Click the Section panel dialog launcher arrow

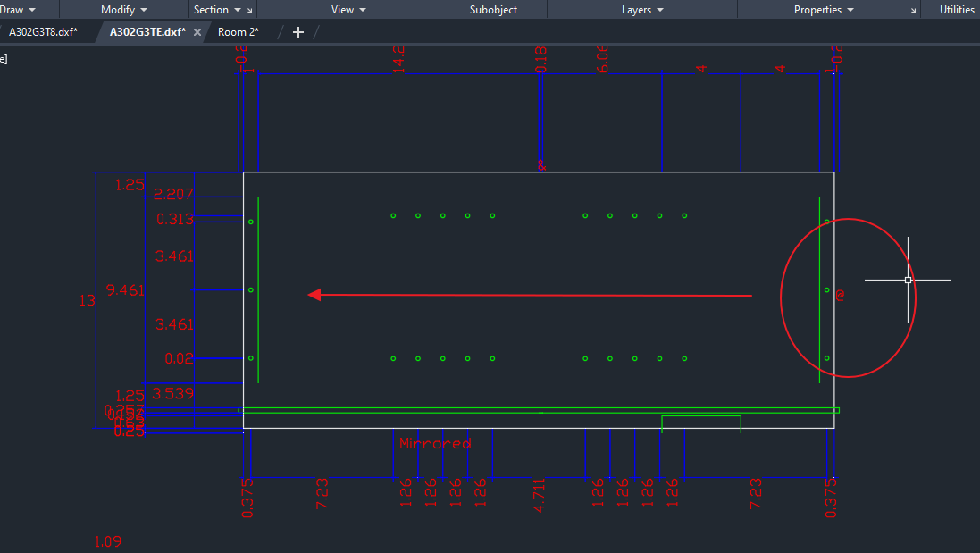[x=250, y=11]
